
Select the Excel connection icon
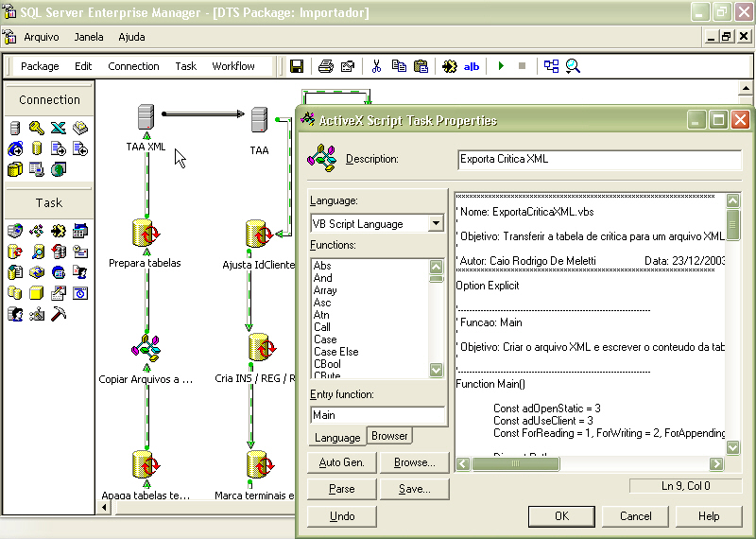coord(59,128)
